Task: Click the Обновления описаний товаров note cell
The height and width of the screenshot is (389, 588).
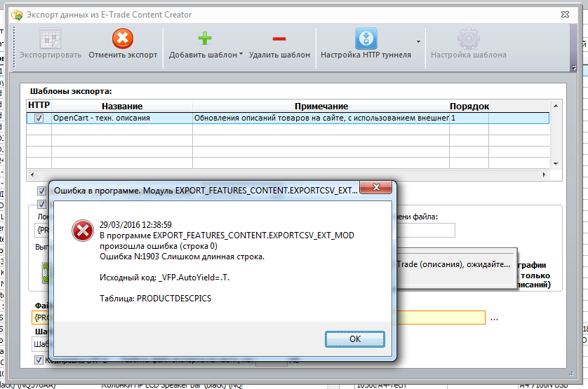Action: [x=321, y=118]
